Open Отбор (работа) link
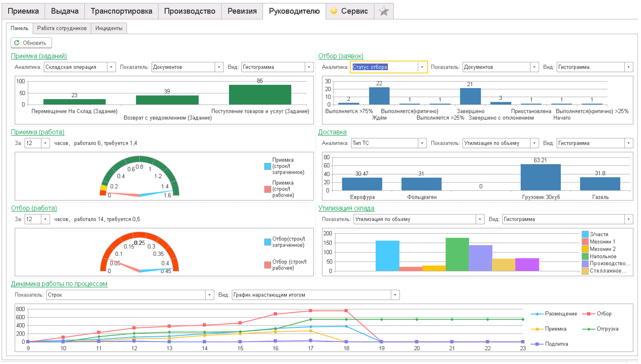This screenshot has height=364, width=641. [x=34, y=208]
